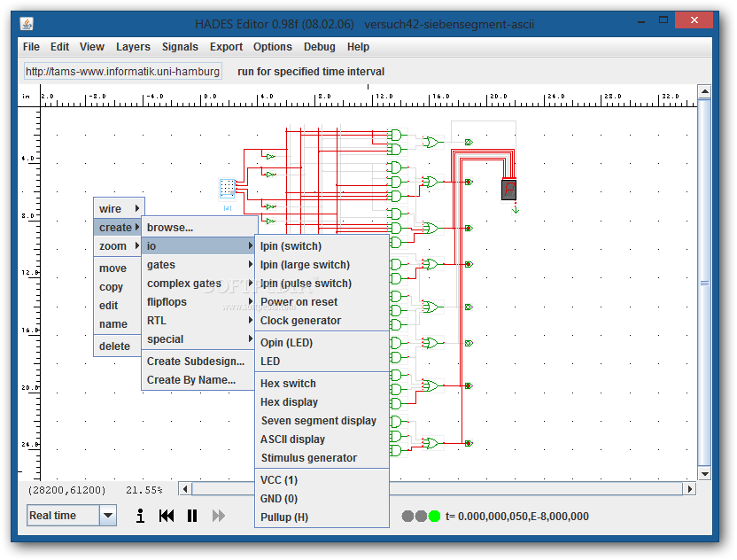
Task: Select Hex display entry
Action: pos(322,402)
